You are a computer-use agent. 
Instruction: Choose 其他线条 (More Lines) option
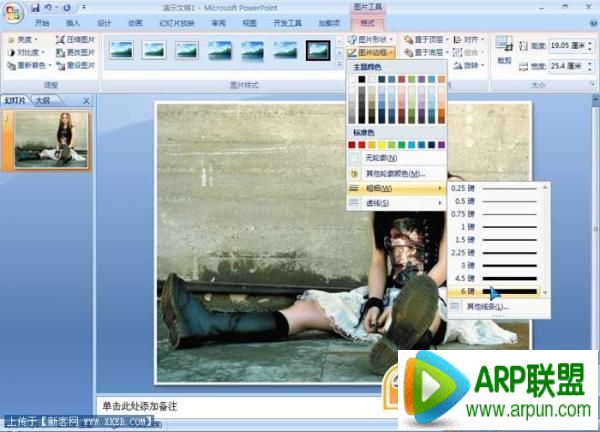click(499, 306)
